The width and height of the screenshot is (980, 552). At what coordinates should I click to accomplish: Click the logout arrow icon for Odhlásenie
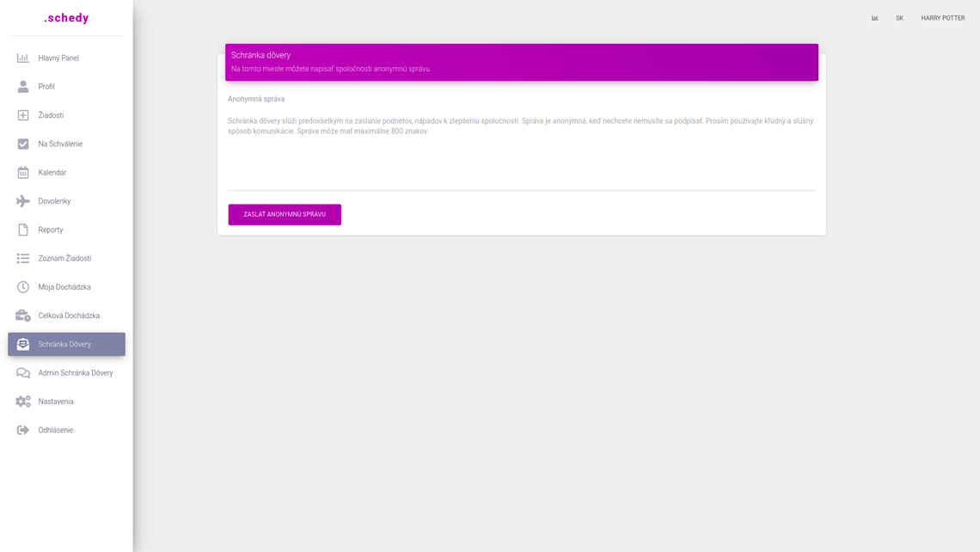click(x=23, y=430)
